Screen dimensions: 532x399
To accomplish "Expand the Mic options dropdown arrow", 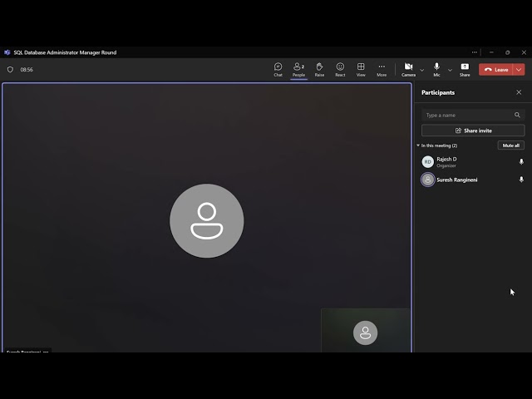I will [x=450, y=70].
